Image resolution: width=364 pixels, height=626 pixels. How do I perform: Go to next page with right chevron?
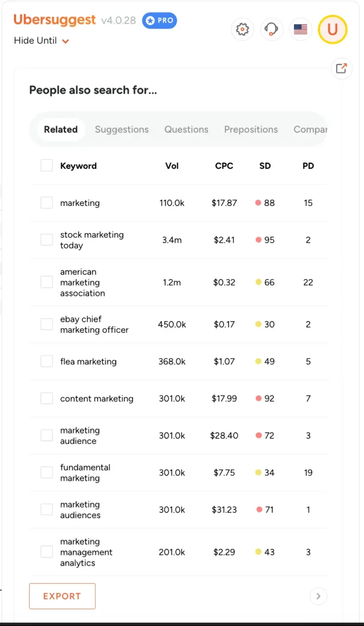[x=318, y=596]
